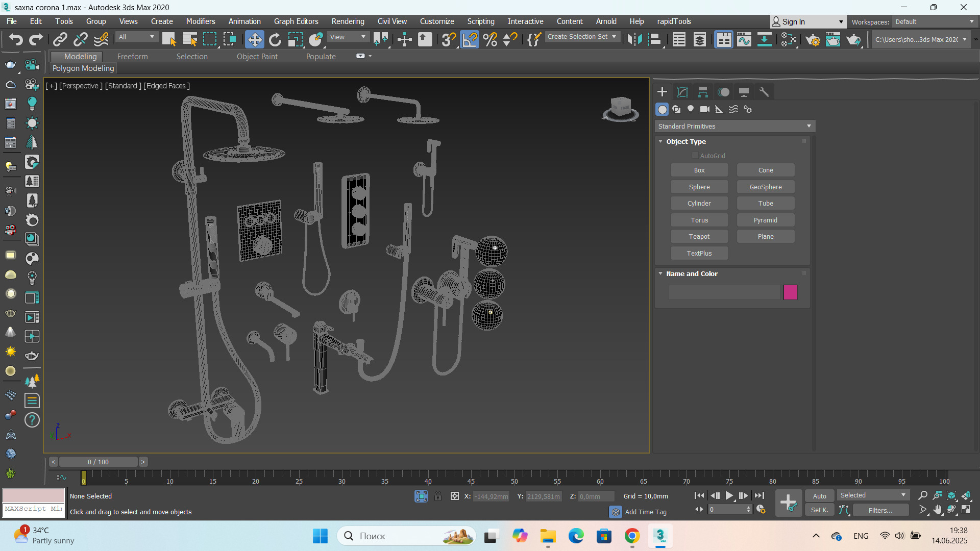Viewport: 980px width, 551px height.
Task: Activate Select and Link tool
Action: pyautogui.click(x=60, y=39)
